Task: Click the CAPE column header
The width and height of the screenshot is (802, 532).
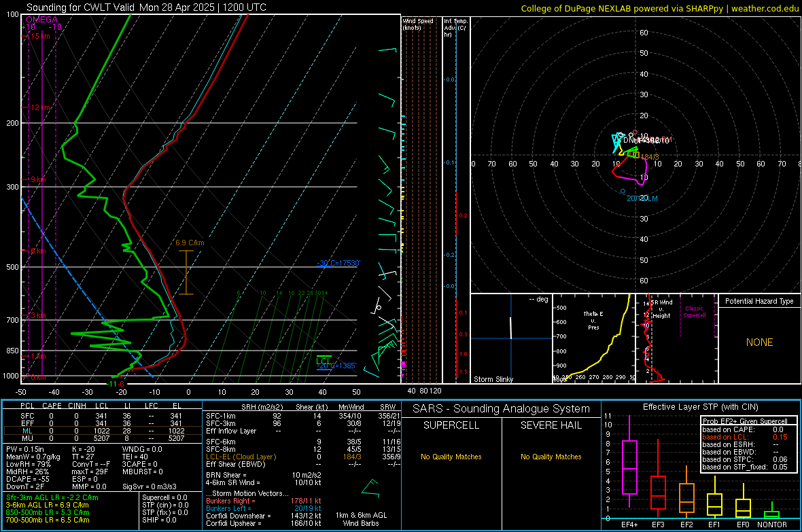Action: (x=52, y=406)
